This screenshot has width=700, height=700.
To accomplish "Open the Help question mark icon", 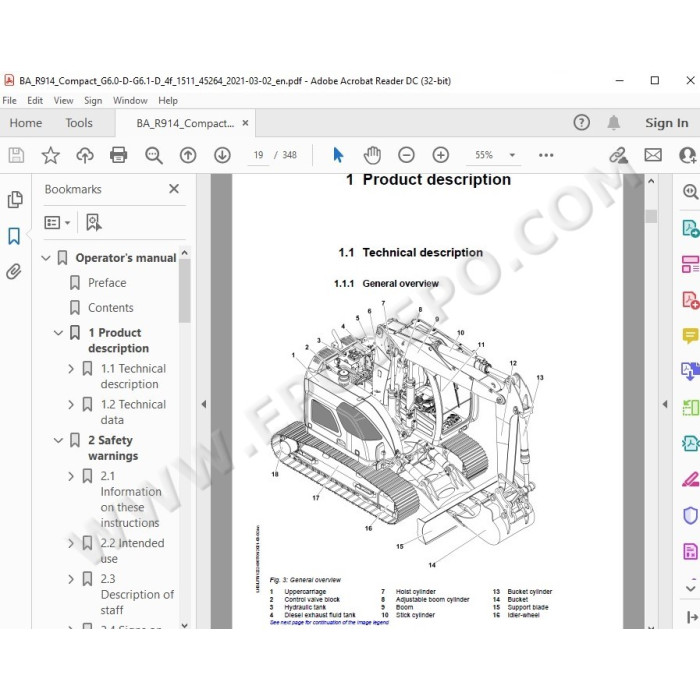I will tap(581, 122).
